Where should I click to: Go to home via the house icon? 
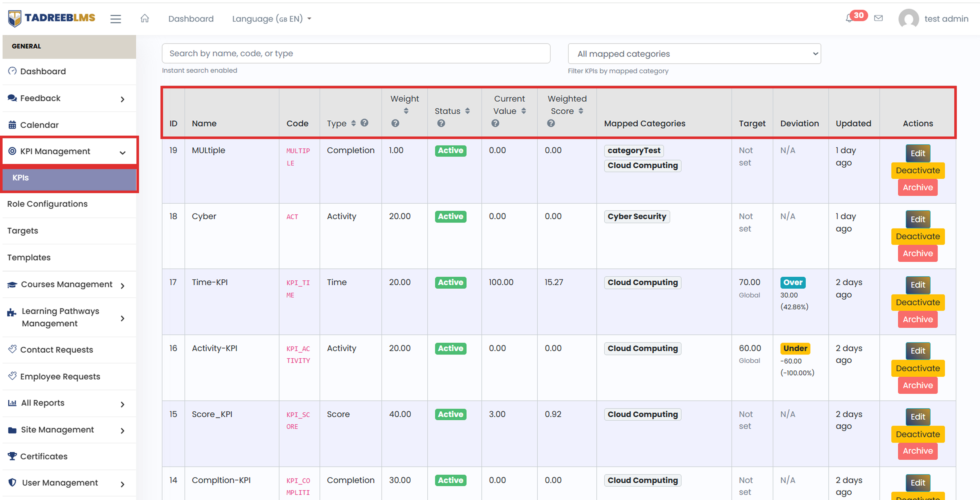[x=145, y=18]
